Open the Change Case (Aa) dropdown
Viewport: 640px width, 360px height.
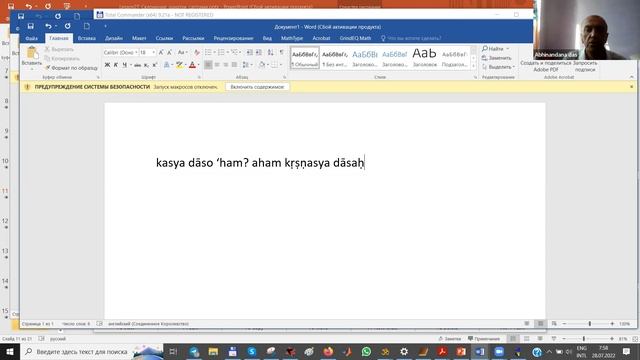pos(182,53)
